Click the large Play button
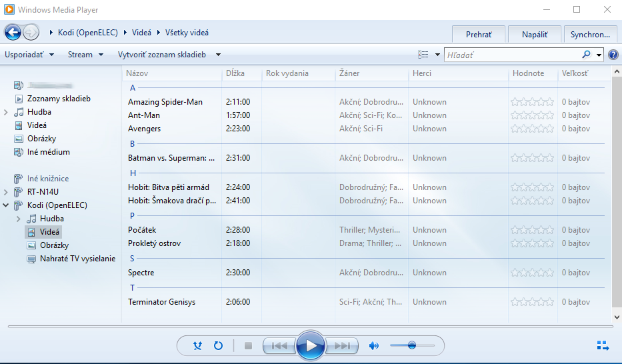622x364 pixels. tap(310, 346)
